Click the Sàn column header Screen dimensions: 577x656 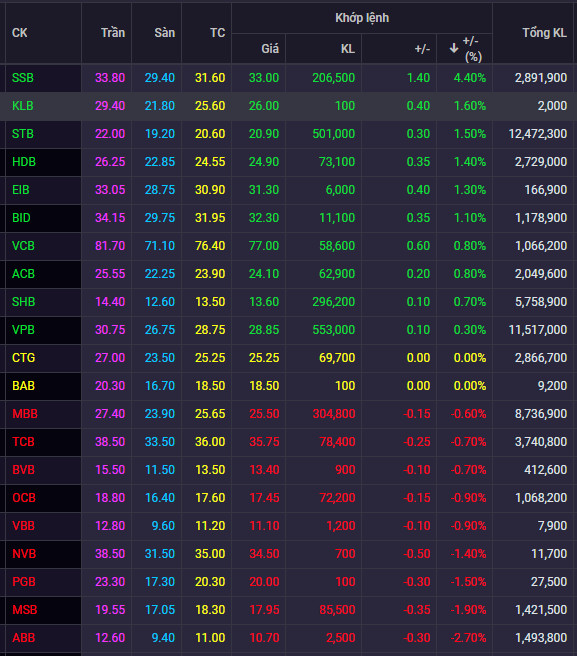click(x=164, y=33)
